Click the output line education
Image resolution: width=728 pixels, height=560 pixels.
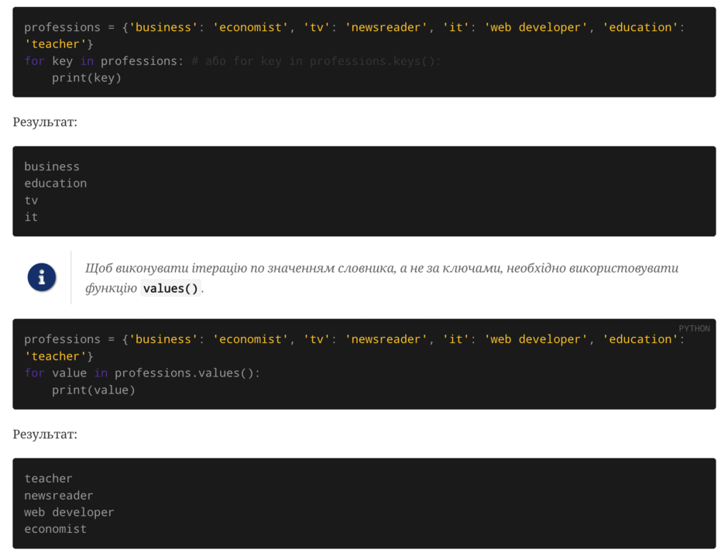pos(55,183)
